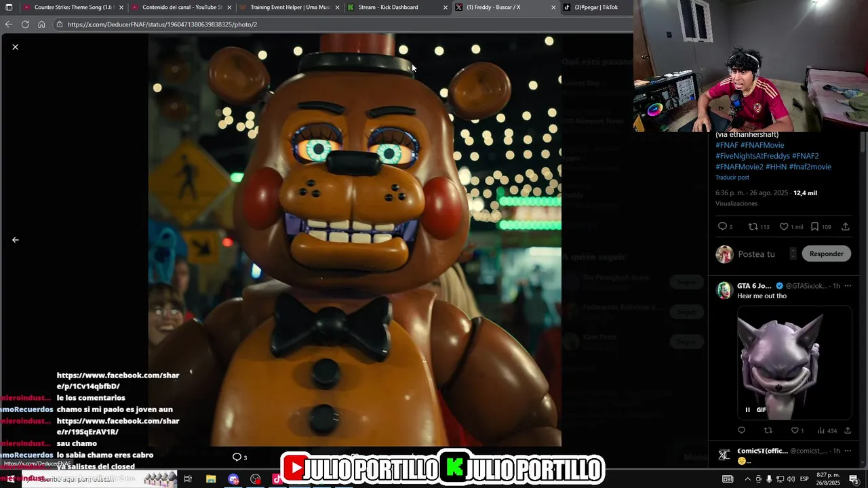Switch to the Training Event Helper tab
The height and width of the screenshot is (488, 868).
point(290,7)
